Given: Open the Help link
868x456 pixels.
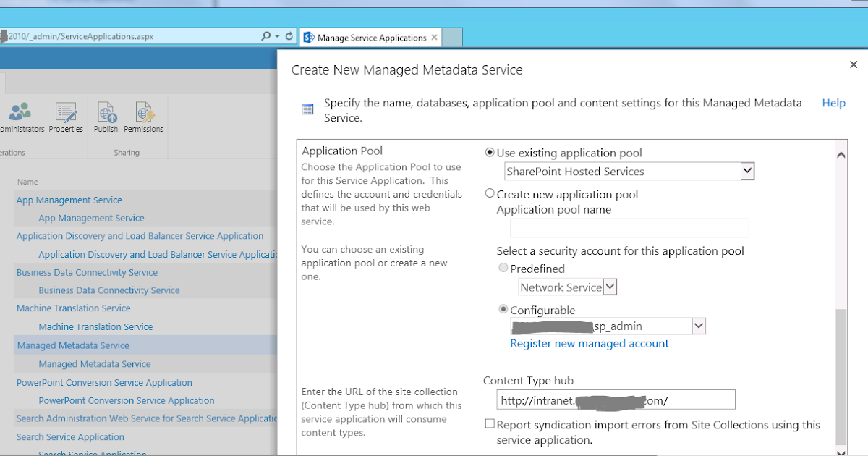Looking at the screenshot, I should pos(833,103).
